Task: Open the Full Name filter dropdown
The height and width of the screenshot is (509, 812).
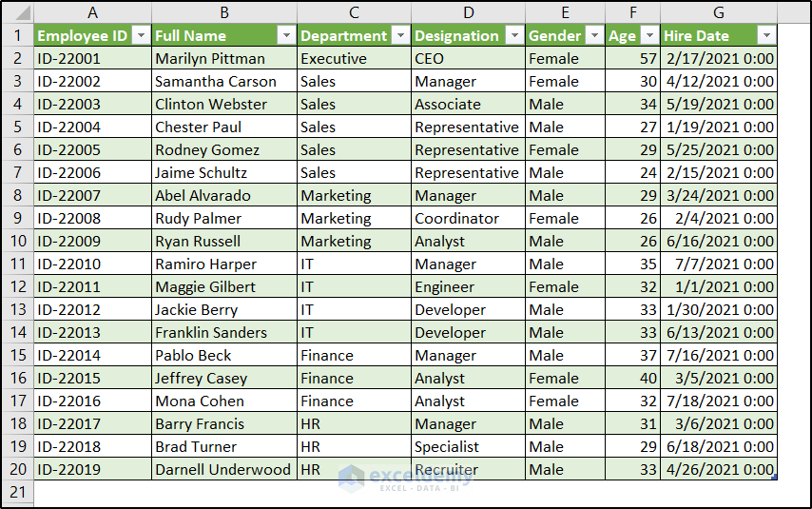Action: click(286, 35)
